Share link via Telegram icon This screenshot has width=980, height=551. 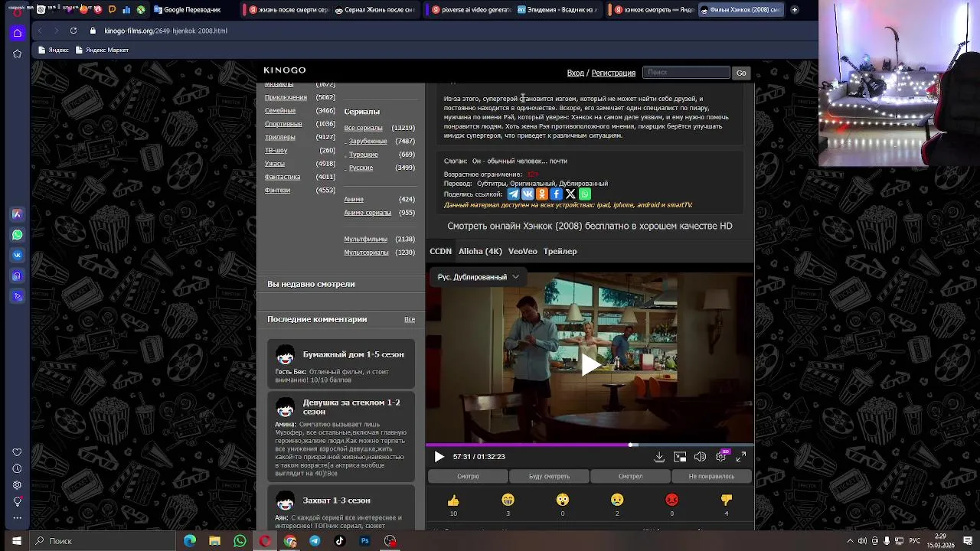pos(513,194)
